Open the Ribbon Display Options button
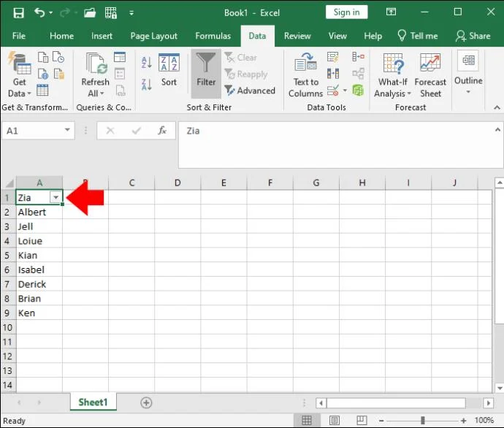 (391, 12)
